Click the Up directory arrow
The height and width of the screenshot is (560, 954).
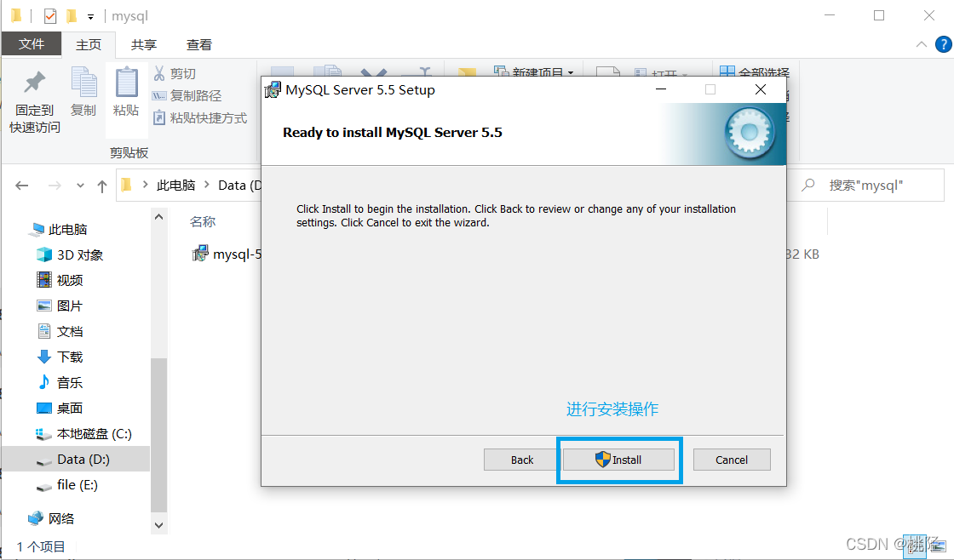point(102,186)
